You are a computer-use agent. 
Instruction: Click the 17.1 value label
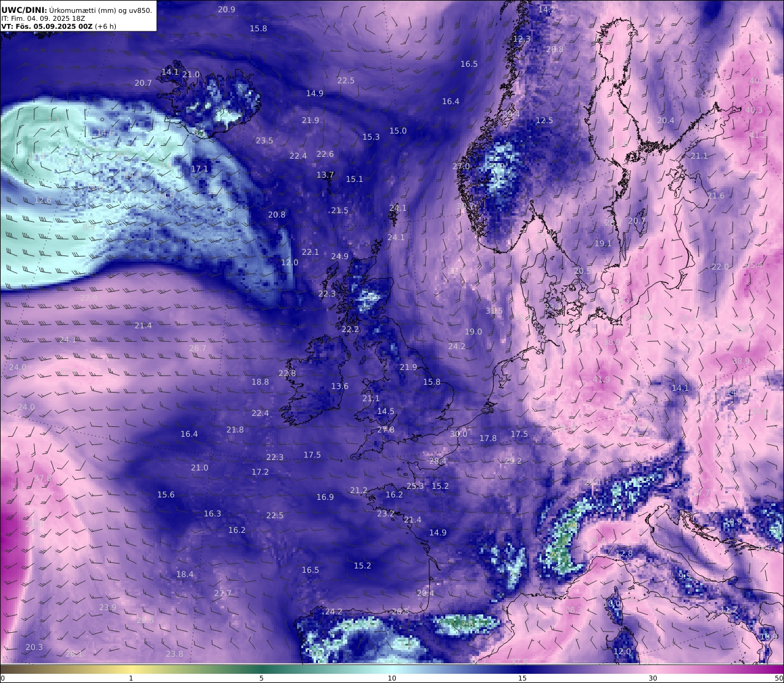(x=200, y=169)
